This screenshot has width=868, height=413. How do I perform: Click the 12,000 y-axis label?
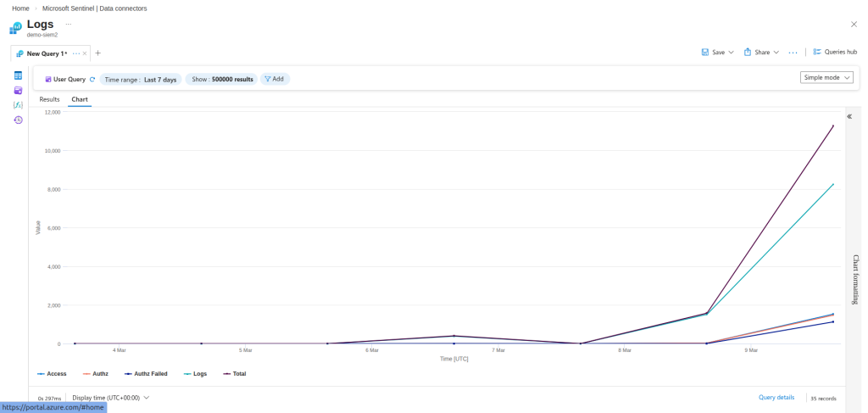[x=53, y=112]
